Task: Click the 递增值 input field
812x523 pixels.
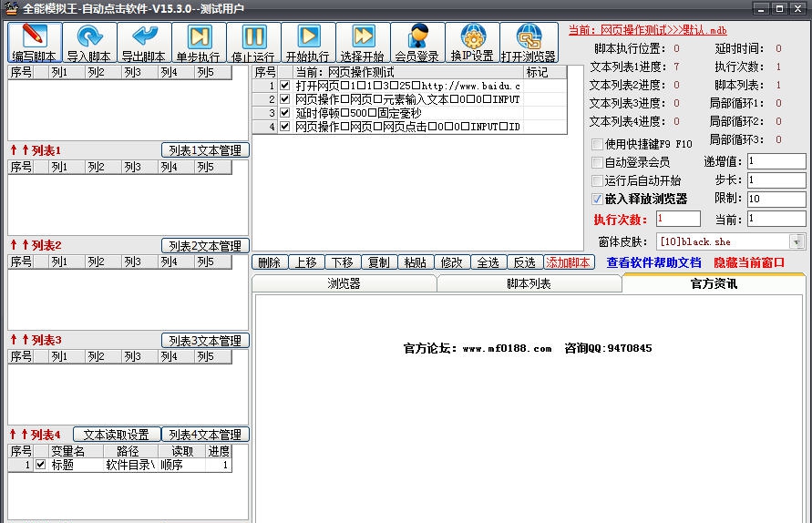Action: point(776,161)
